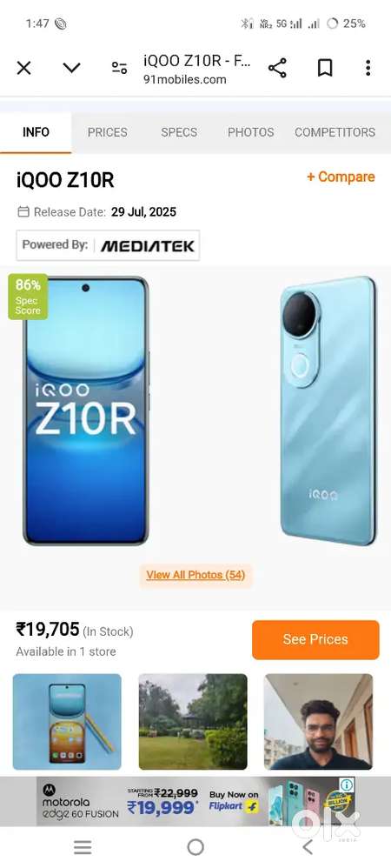The image size is (391, 868).
Task: Switch to the PRICES tab
Action: click(107, 132)
